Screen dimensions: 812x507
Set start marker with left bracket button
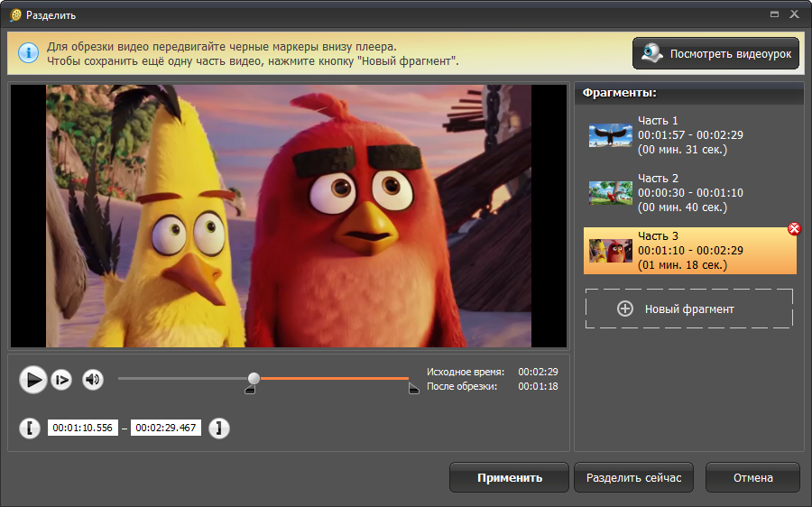click(31, 428)
